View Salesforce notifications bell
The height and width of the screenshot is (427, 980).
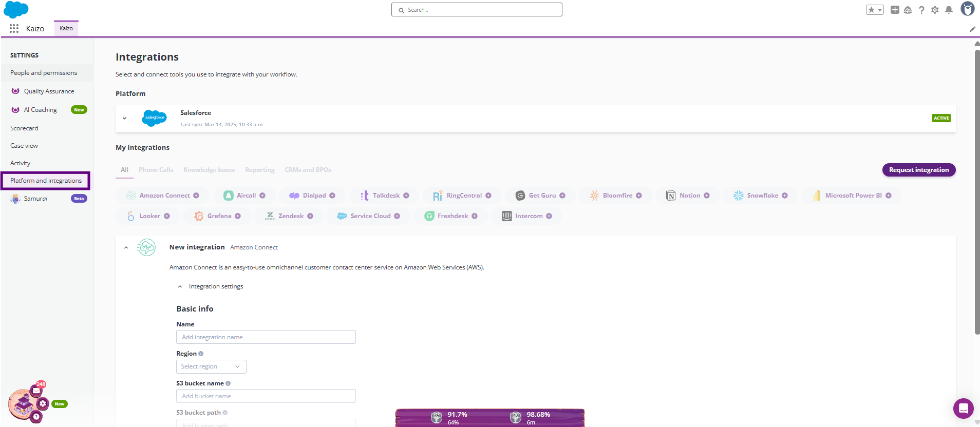[x=949, y=10]
